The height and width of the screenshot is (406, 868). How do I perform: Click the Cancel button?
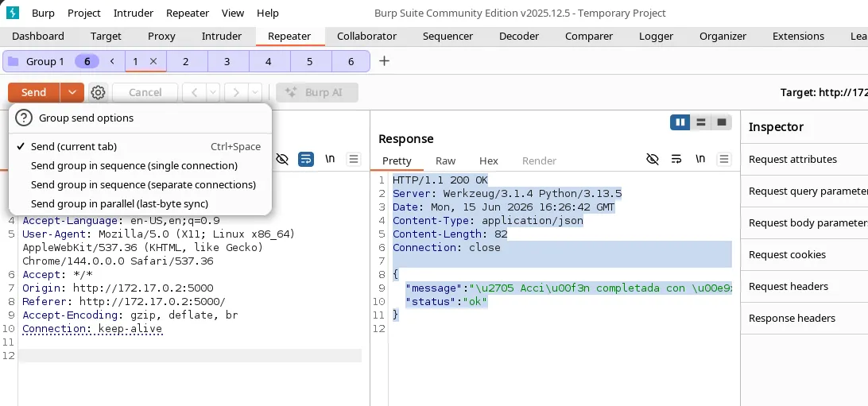(145, 92)
